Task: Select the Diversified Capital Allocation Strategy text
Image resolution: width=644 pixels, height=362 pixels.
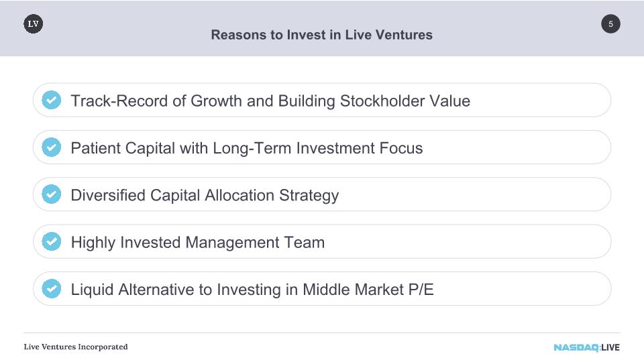Action: [205, 196]
